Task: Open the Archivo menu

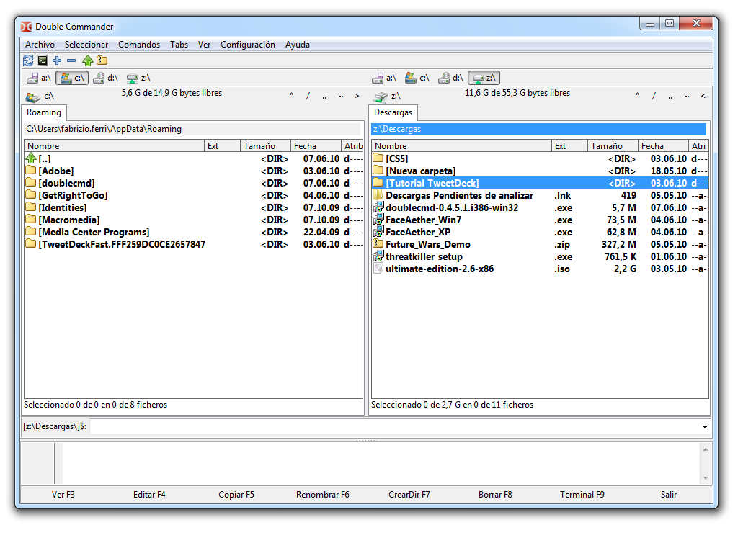Action: (40, 45)
